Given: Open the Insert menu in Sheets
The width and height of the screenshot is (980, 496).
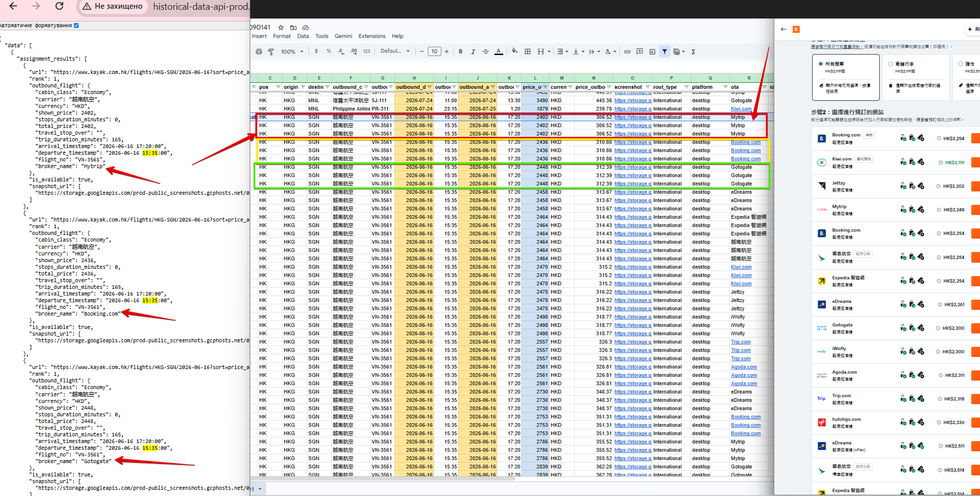Looking at the screenshot, I should point(260,36).
